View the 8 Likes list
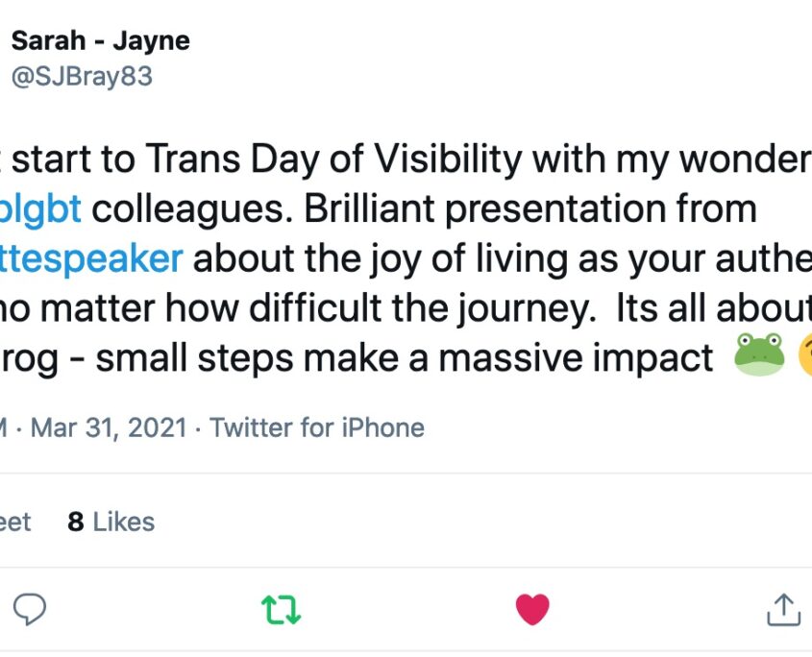 pyautogui.click(x=111, y=522)
